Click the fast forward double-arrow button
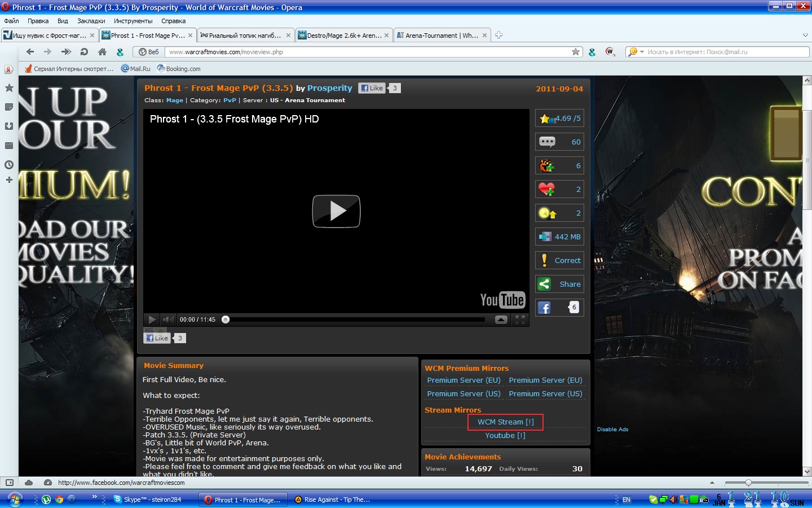The height and width of the screenshot is (508, 812). point(66,52)
